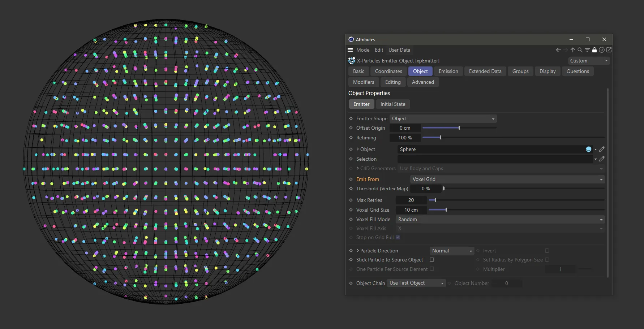Click the lock icon in the Attributes panel

click(594, 50)
